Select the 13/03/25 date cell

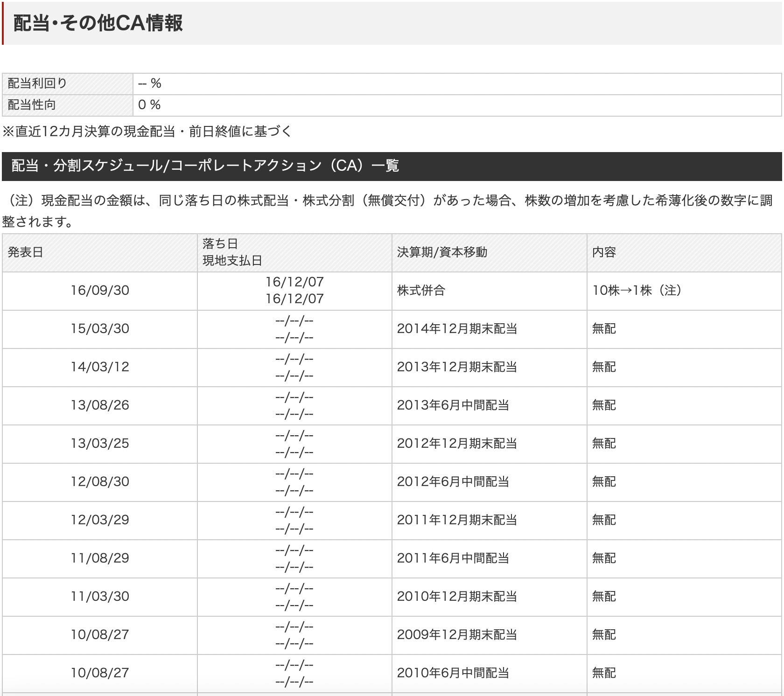[100, 444]
